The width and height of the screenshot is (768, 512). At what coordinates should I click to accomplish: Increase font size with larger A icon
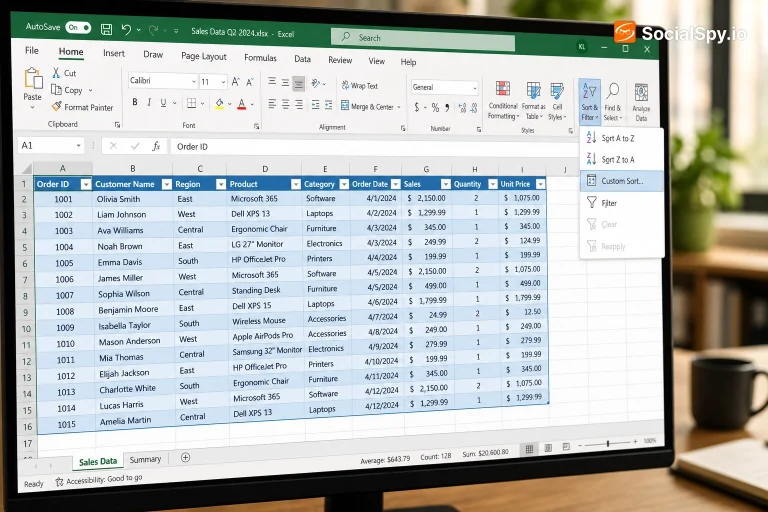tap(236, 82)
